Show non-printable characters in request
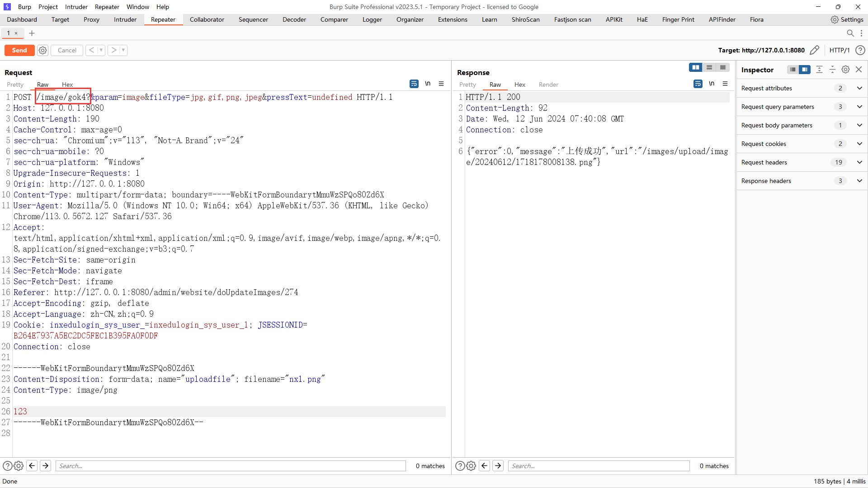Image resolution: width=868 pixels, height=488 pixels. [x=428, y=84]
